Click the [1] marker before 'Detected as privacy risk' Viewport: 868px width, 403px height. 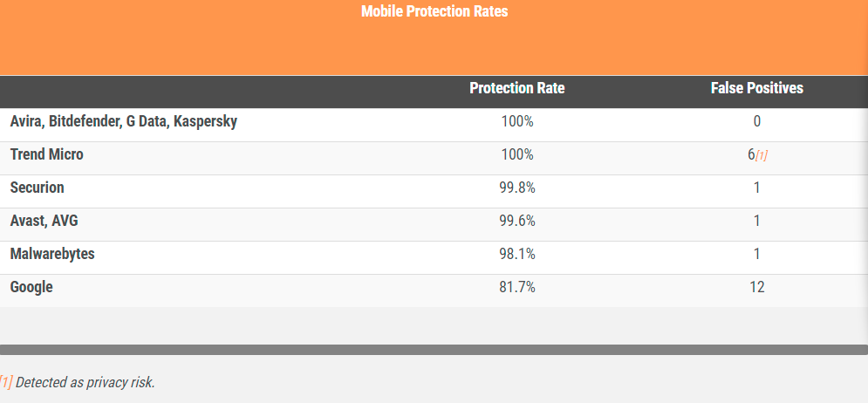pos(6,382)
